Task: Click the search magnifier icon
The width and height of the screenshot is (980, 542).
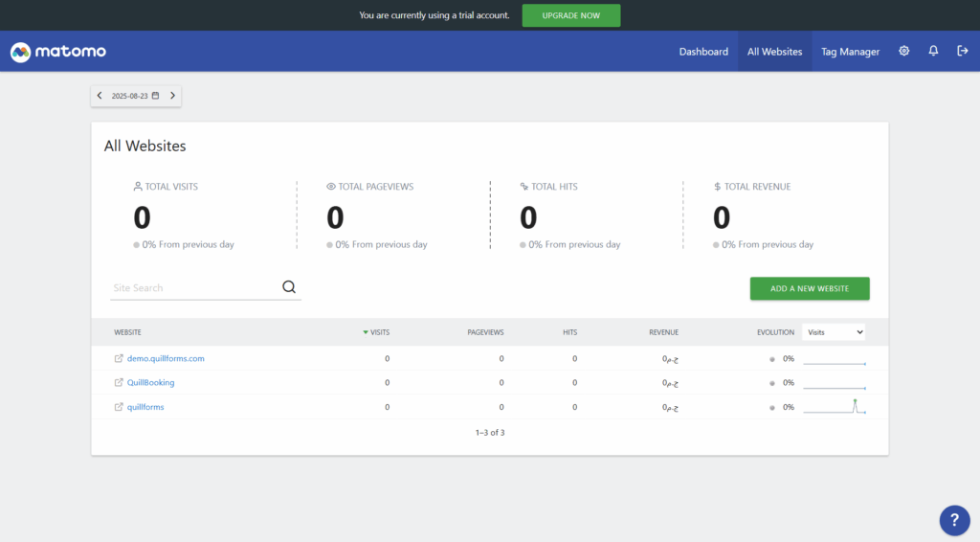Action: [x=289, y=287]
